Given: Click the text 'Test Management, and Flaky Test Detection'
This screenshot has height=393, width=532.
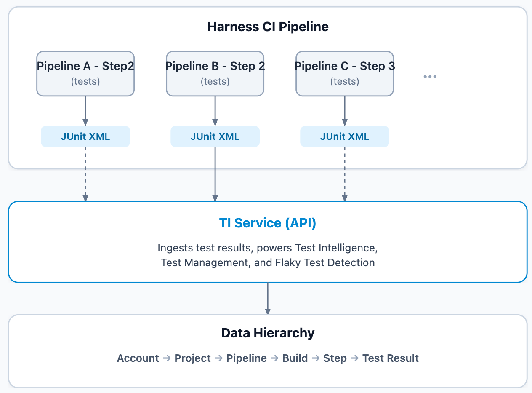Looking at the screenshot, I should pos(268,262).
